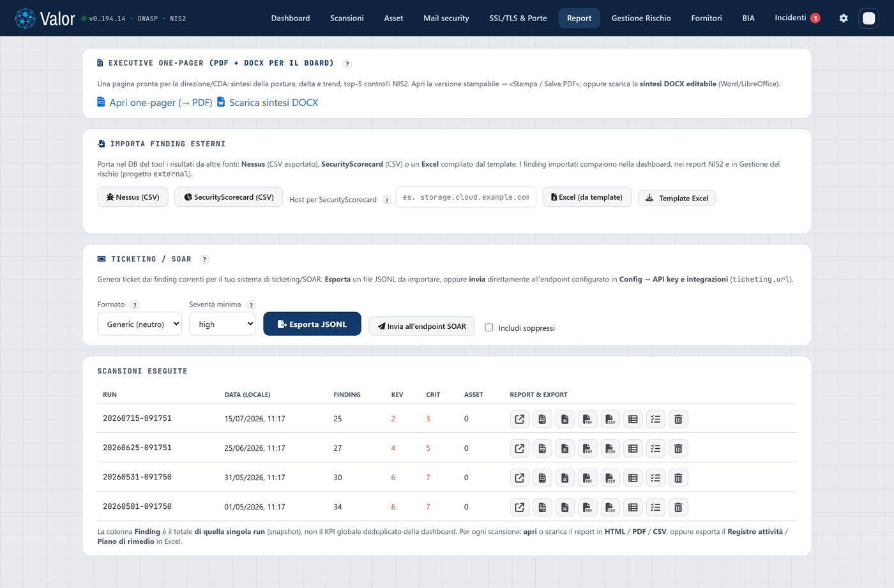894x588 pixels.
Task: Go to Dashboard tab
Action: (291, 19)
